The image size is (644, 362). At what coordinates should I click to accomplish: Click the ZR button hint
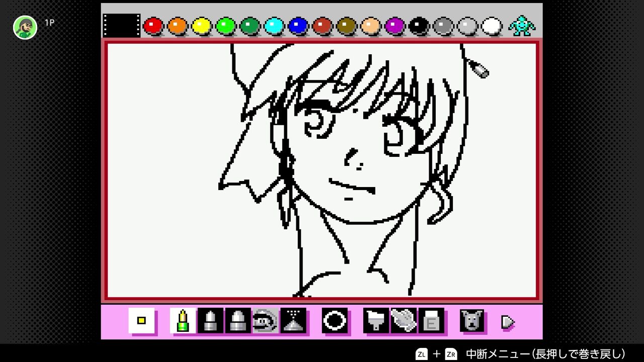tap(451, 354)
